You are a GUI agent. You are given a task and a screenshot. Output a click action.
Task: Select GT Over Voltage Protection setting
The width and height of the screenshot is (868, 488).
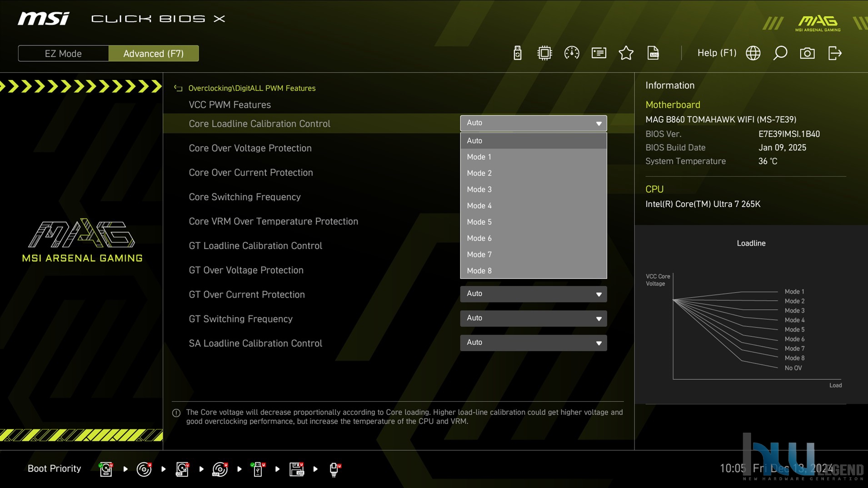246,270
